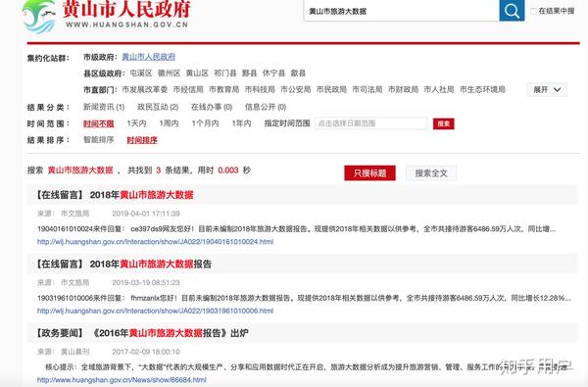Filter by 市生态环境局 department

(x=482, y=89)
